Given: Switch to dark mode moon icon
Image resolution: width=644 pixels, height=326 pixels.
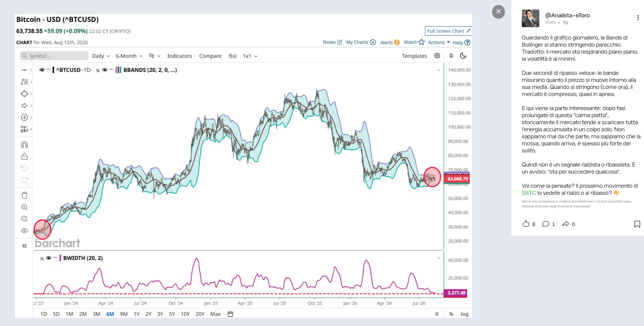Looking at the screenshot, I should tap(463, 56).
